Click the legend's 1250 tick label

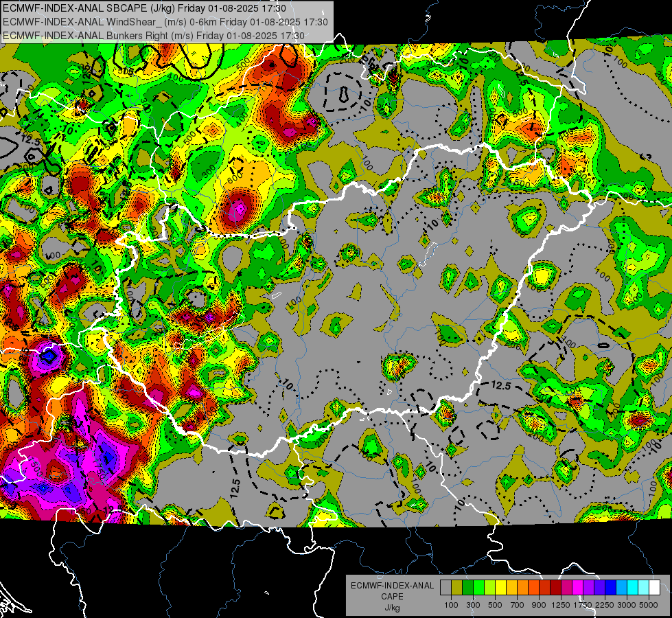coord(561,605)
